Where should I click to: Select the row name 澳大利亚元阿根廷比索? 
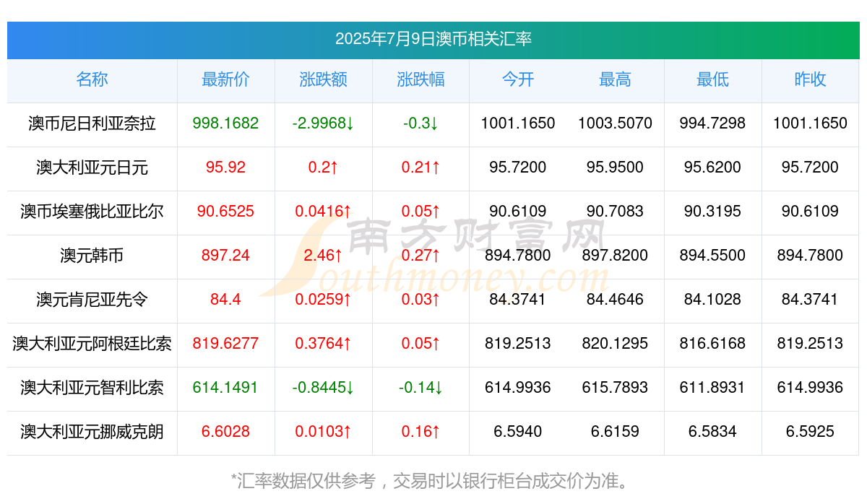pos(92,344)
